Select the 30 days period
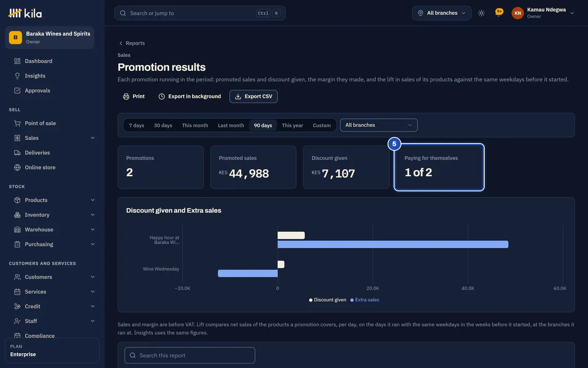This screenshot has height=368, width=588. pyautogui.click(x=163, y=126)
